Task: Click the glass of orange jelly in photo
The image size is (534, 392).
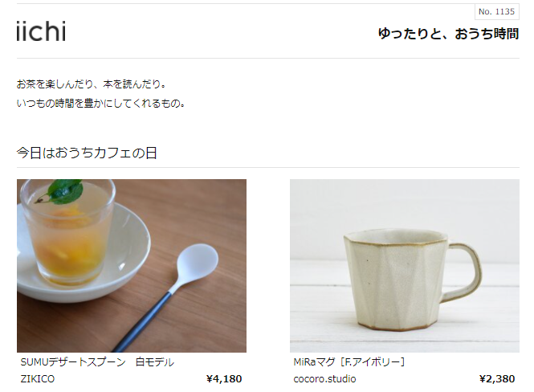Action: (x=67, y=233)
